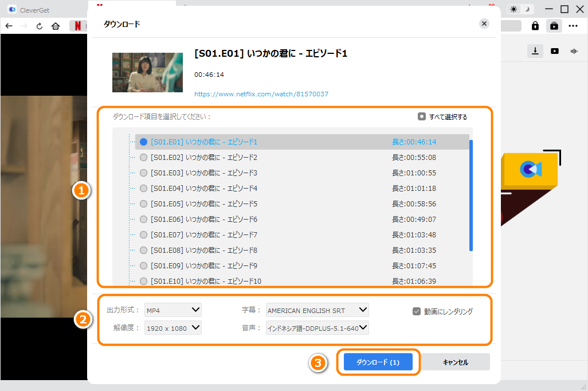Select episode S01.E02 radio button

[x=143, y=158]
